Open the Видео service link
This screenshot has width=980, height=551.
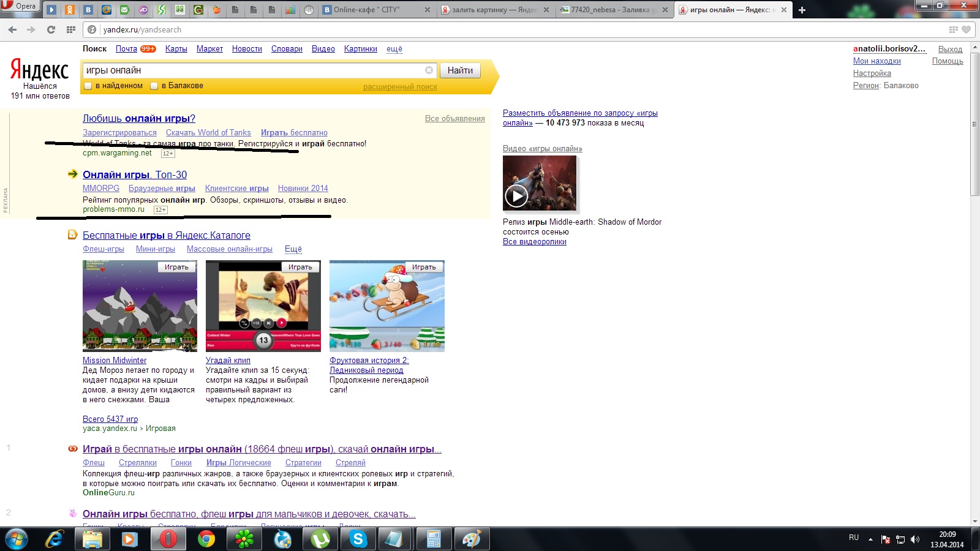pyautogui.click(x=323, y=49)
